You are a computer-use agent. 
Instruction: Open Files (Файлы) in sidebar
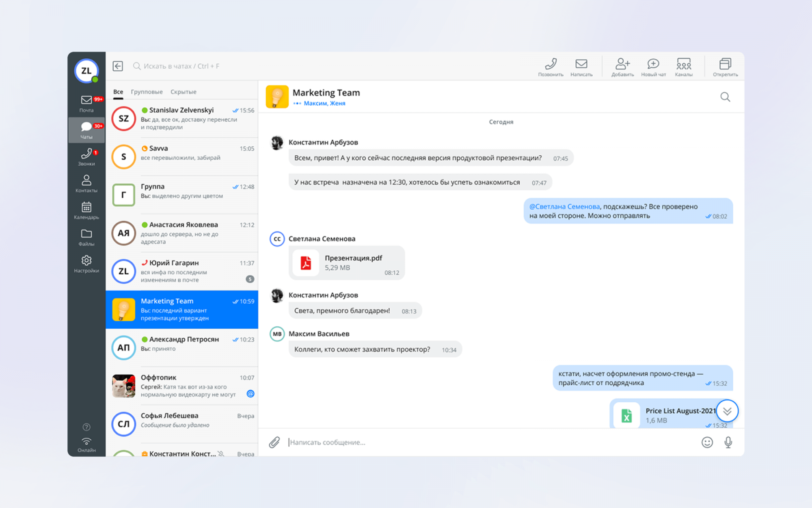(86, 237)
